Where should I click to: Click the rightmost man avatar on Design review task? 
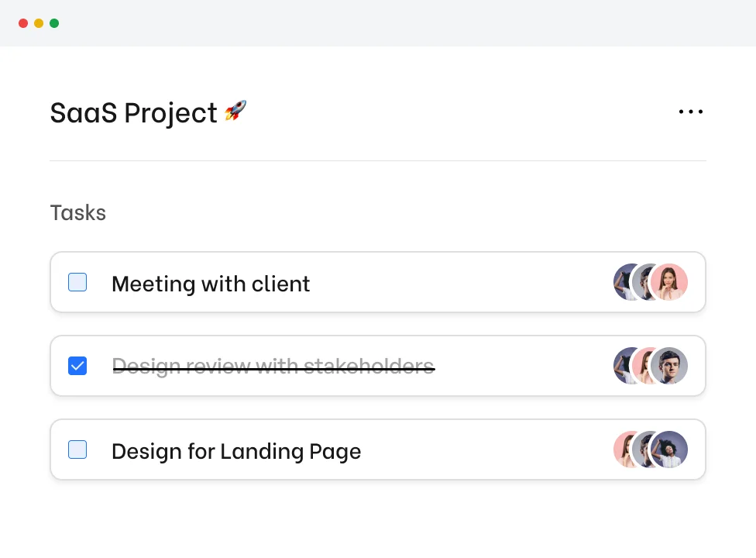pos(670,366)
